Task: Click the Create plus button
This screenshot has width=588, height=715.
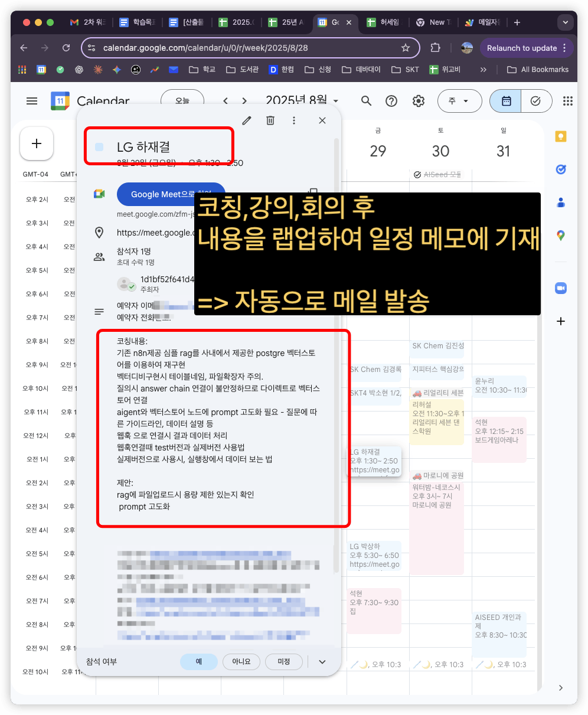Action: point(37,143)
